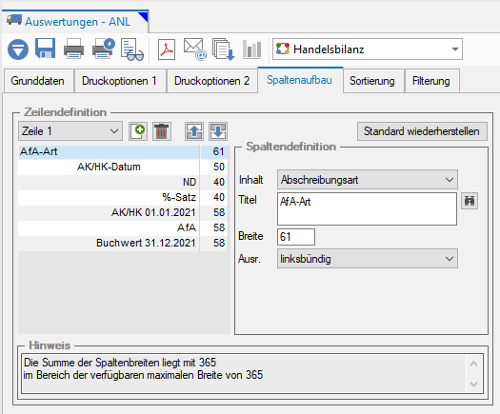
Task: Open the Filterung tab
Action: click(431, 81)
